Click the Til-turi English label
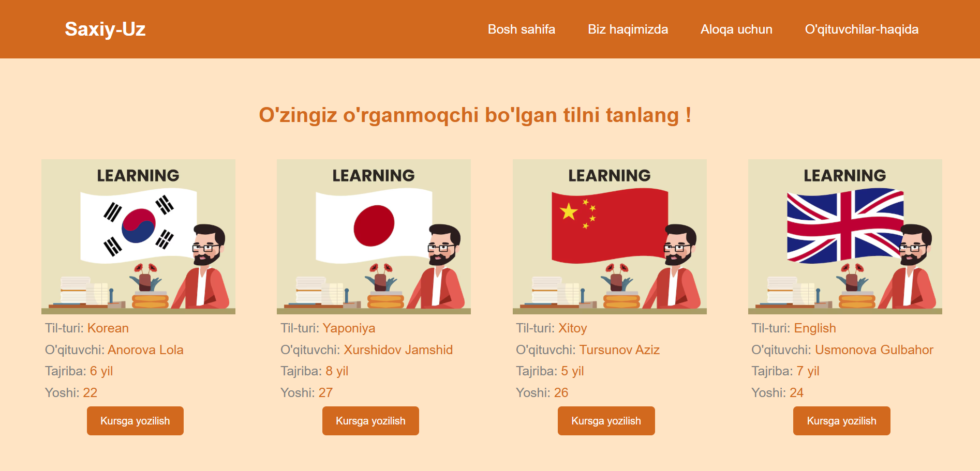 [x=794, y=328]
